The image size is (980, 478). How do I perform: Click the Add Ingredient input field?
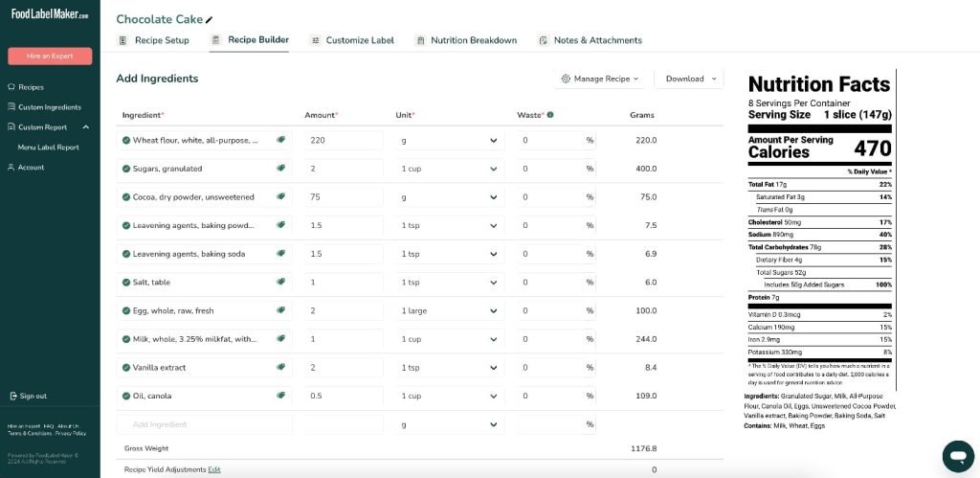[204, 424]
